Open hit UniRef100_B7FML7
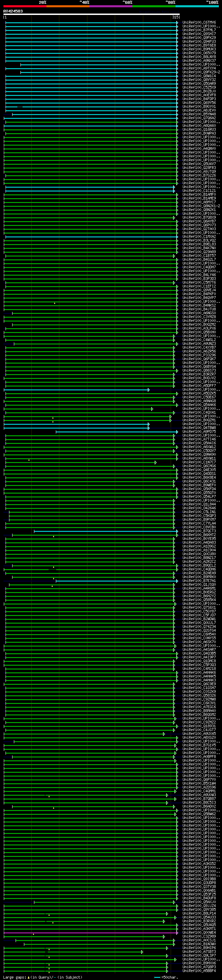 [x=199, y=30]
